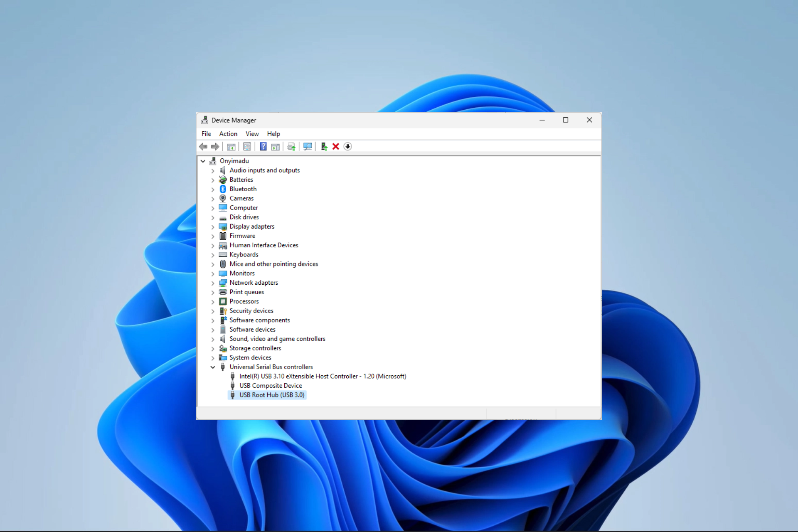
Task: Select USB Composite Device
Action: (271, 386)
